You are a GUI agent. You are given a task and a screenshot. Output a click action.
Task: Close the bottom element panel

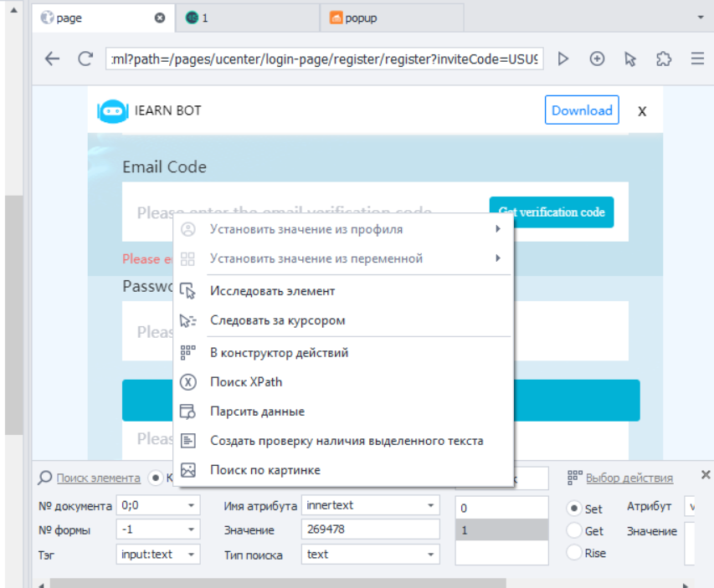[x=706, y=475]
